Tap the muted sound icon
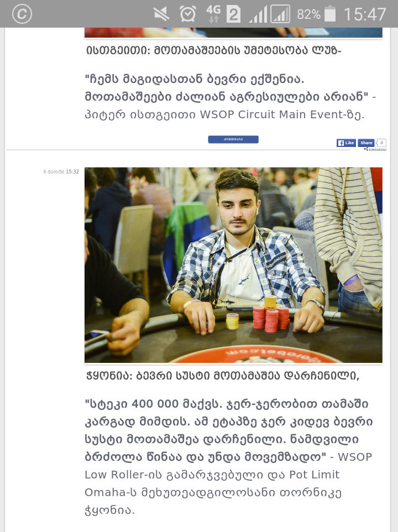 point(161,14)
